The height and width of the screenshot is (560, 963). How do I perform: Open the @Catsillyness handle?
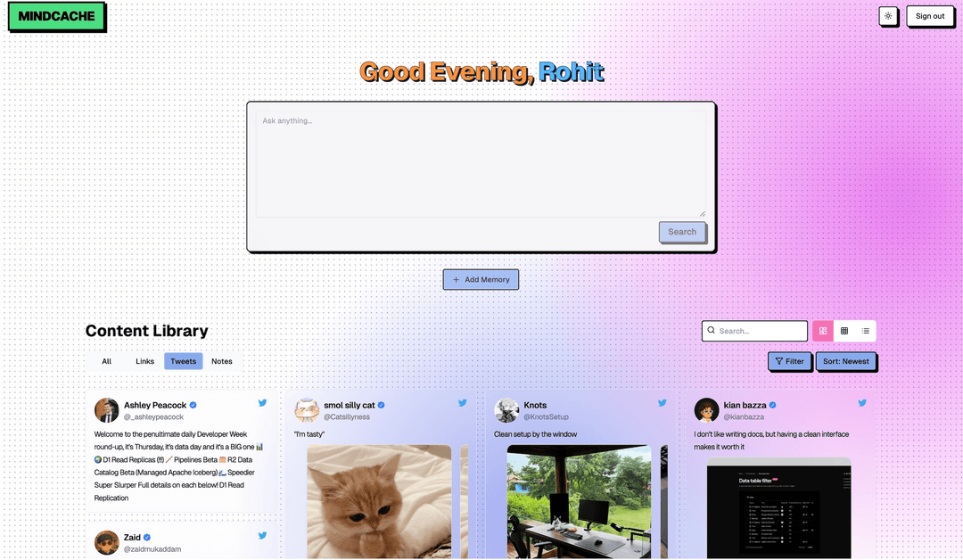tap(346, 417)
